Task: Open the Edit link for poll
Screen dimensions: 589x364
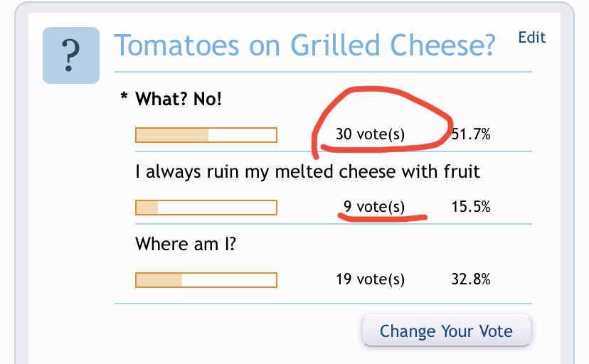Action: tap(531, 38)
